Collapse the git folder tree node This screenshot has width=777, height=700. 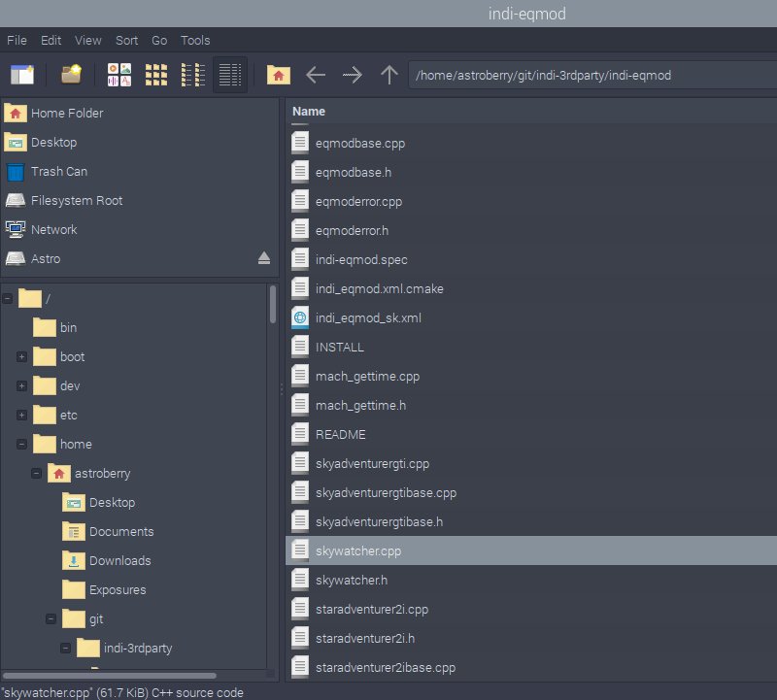coord(51,619)
